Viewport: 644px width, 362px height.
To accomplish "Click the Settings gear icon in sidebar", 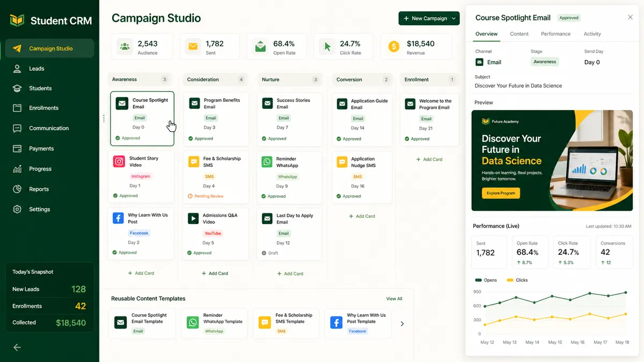I will (17, 209).
